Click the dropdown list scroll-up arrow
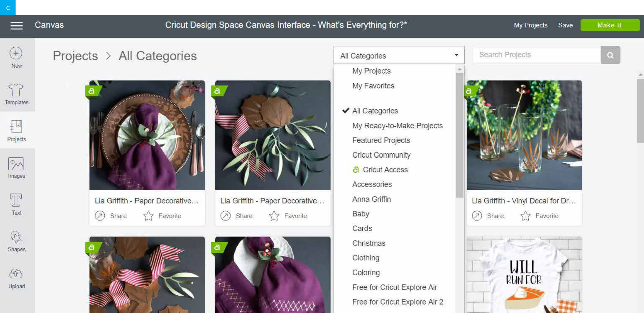The height and width of the screenshot is (313, 644). coord(459,69)
